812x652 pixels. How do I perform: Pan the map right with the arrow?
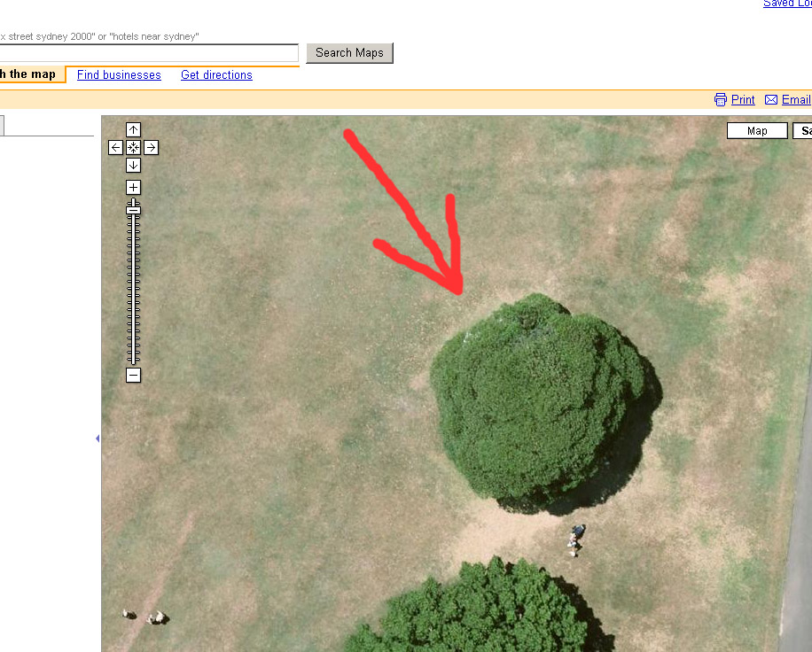(152, 148)
